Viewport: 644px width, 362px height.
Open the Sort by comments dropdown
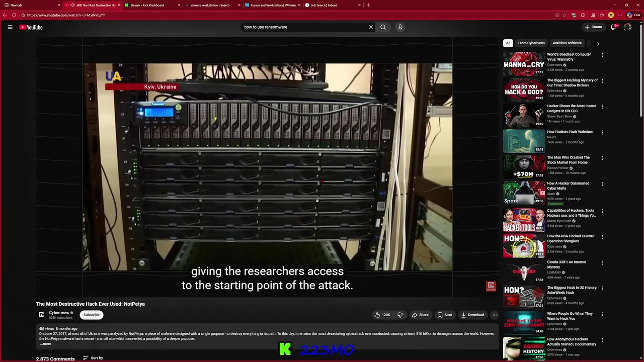coord(93,358)
